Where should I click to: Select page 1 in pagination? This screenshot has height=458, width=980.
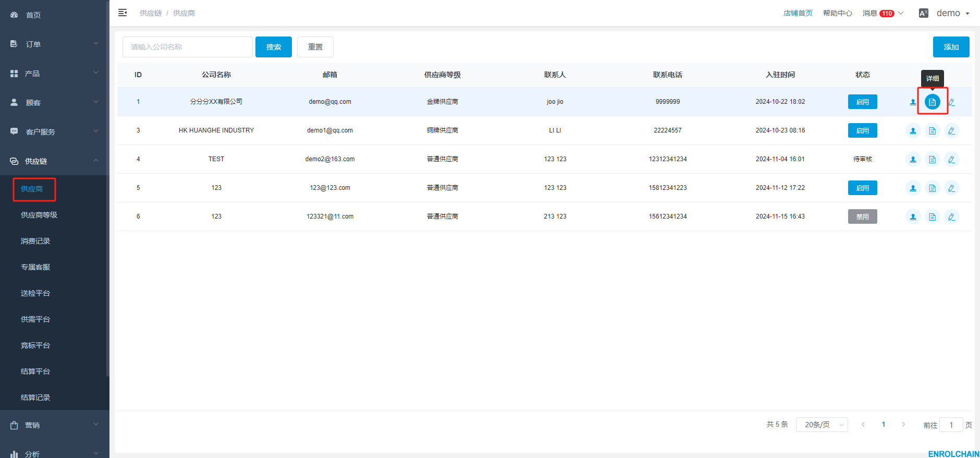click(x=884, y=425)
